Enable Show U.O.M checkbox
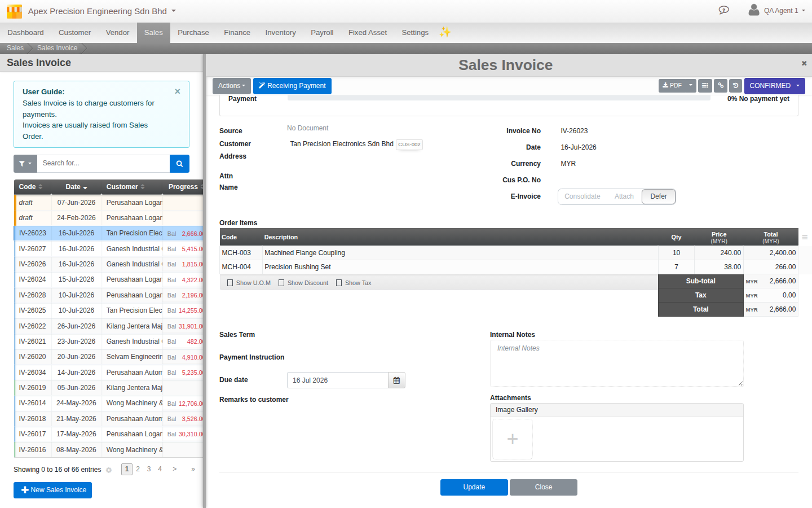 [x=230, y=283]
